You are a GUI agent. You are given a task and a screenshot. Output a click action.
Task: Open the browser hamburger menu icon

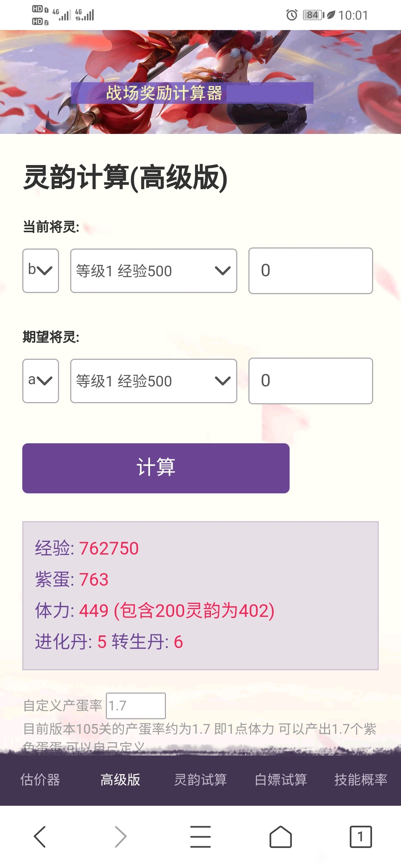pyautogui.click(x=200, y=837)
